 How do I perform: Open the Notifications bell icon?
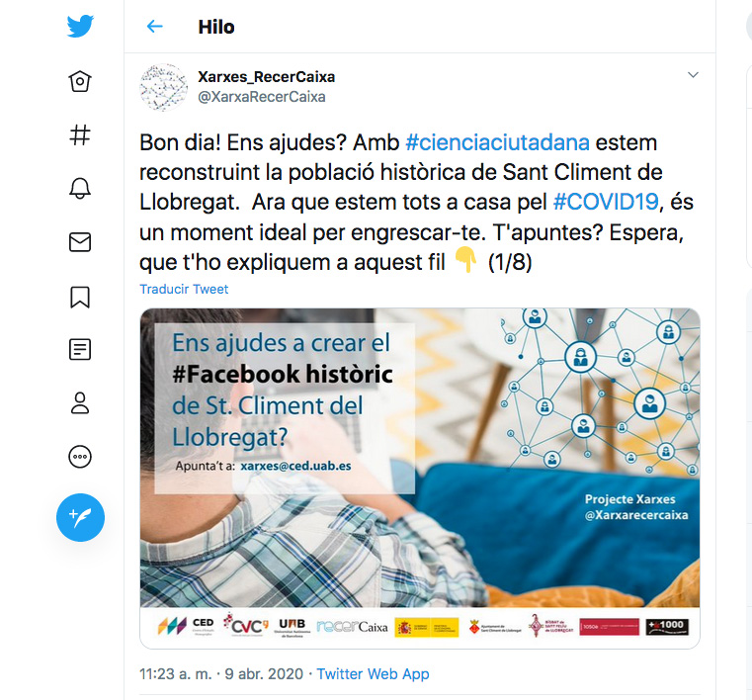tap(80, 189)
